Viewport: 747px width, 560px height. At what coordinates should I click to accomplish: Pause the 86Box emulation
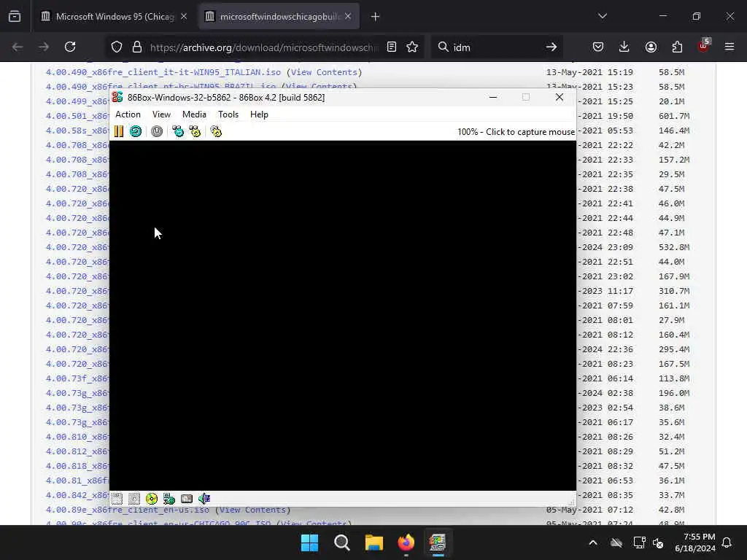pyautogui.click(x=119, y=131)
